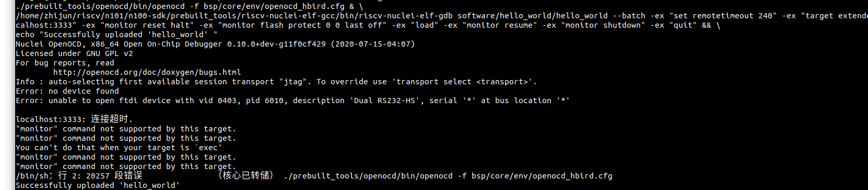Click the 'Nuclei OpenOCD, x86_64' version line
This screenshot has height=190, width=868.
pos(215,44)
